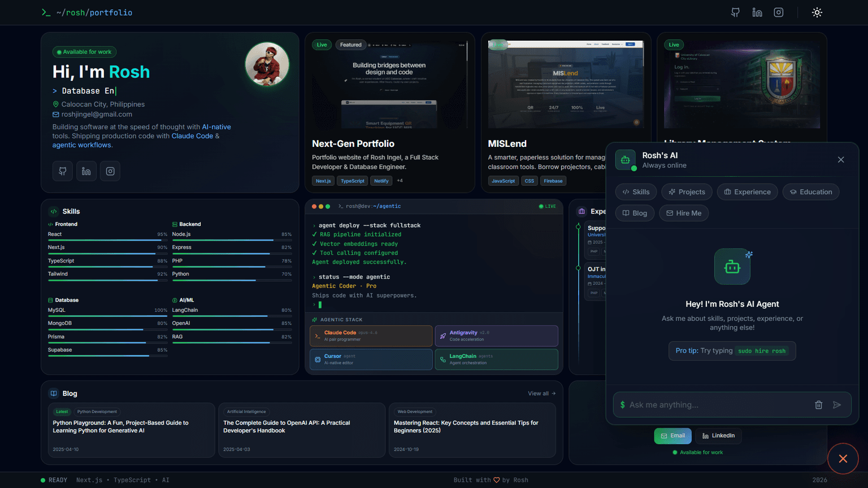The image size is (868, 488).
Task: Open the Claude Code link in bio
Action: point(192,136)
